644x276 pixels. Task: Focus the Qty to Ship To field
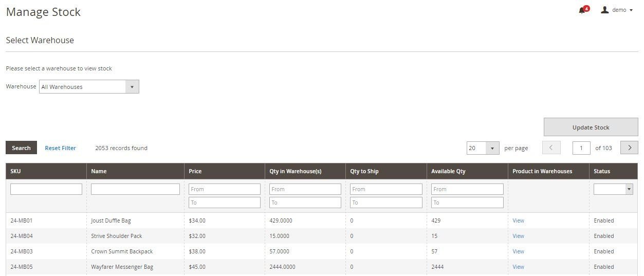click(x=386, y=203)
